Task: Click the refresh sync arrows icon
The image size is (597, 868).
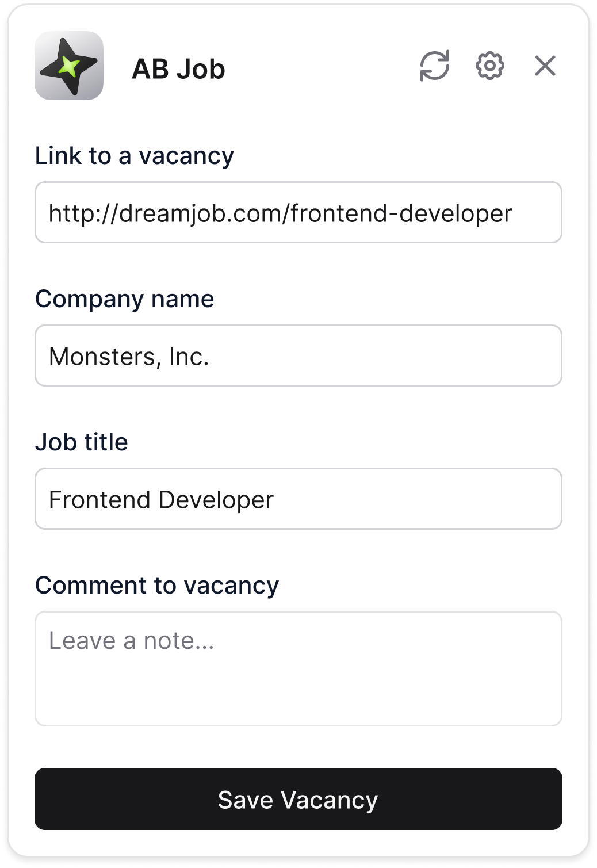Action: (x=434, y=66)
